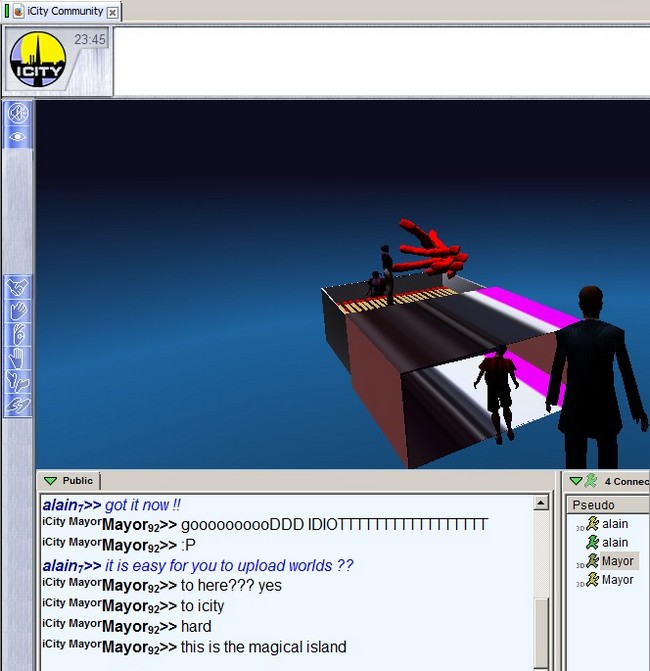
Task: Click the white banner area beside the logo
Action: [382, 61]
